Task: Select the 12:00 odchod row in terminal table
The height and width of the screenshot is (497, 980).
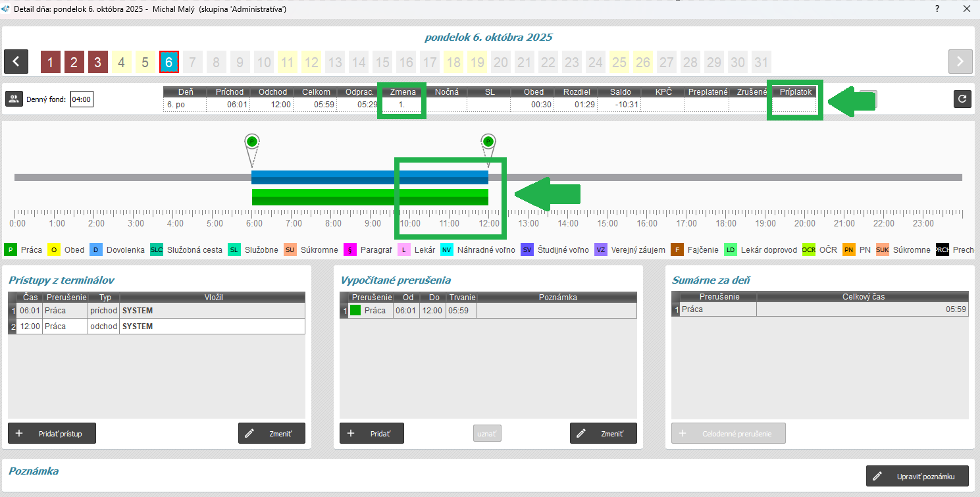Action: (158, 327)
